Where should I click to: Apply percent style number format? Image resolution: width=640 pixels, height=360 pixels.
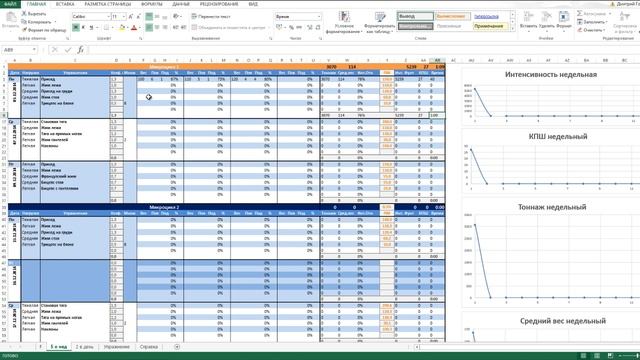click(291, 27)
